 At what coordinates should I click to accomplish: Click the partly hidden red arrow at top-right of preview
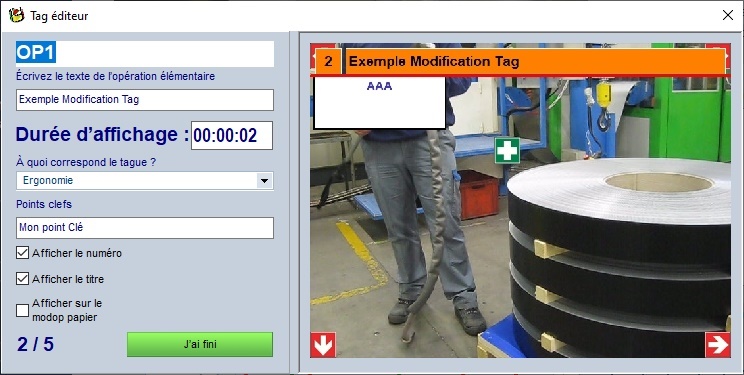point(727,57)
